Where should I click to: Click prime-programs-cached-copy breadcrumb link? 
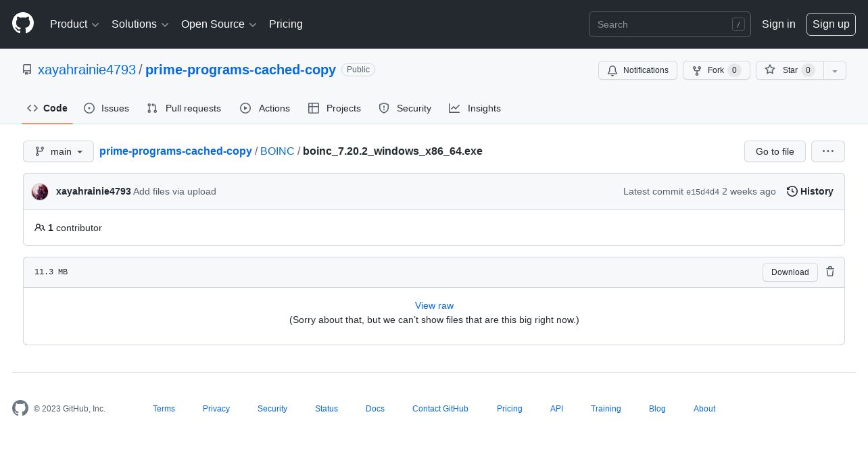176,151
